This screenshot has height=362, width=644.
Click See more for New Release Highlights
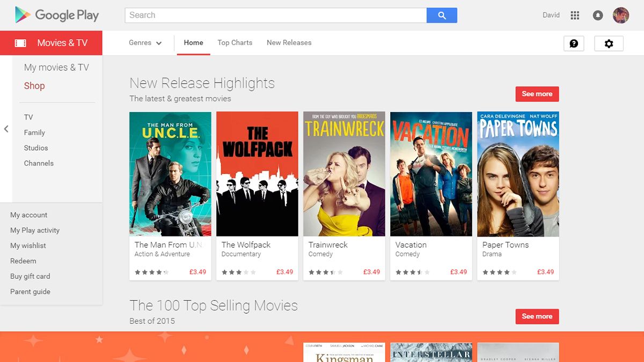tap(537, 93)
